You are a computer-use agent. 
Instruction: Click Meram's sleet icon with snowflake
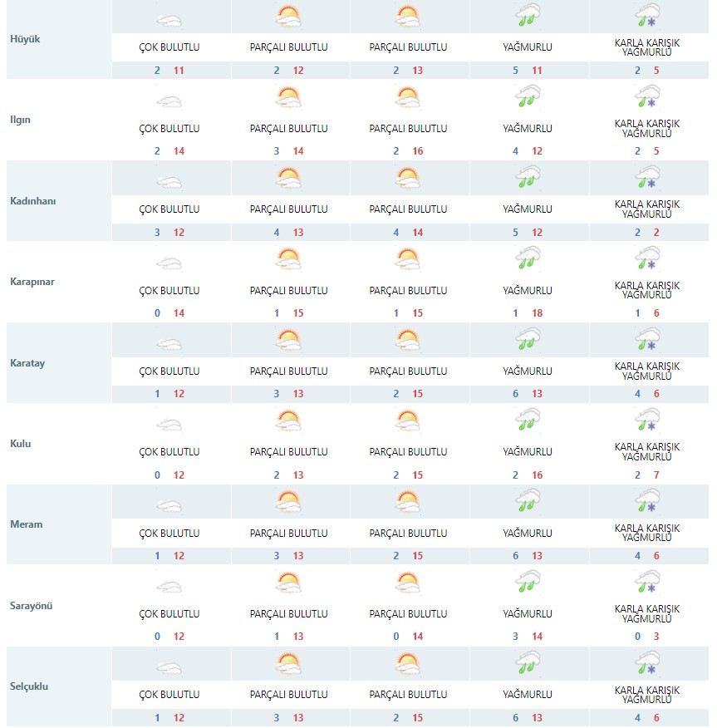click(x=647, y=501)
